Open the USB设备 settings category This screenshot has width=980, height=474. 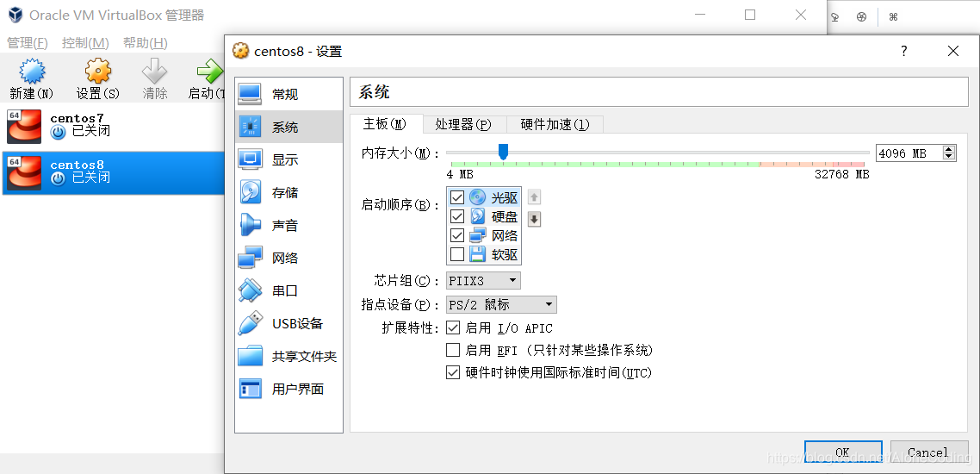[x=288, y=323]
